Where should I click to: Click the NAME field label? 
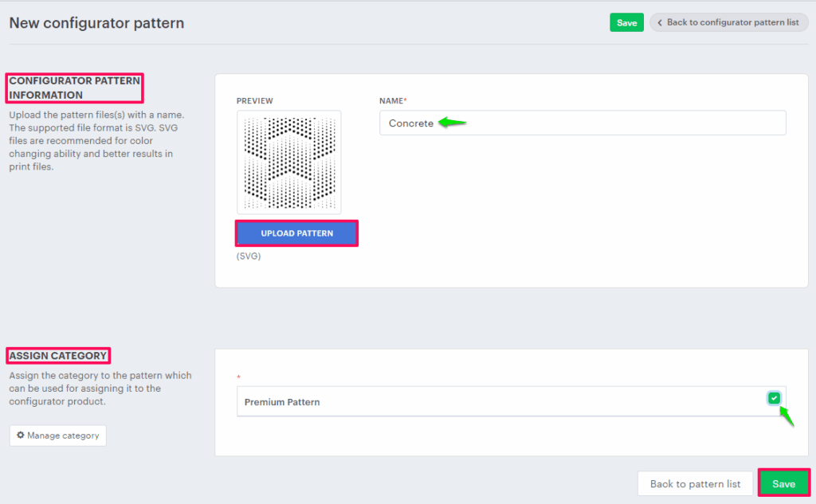[392, 101]
